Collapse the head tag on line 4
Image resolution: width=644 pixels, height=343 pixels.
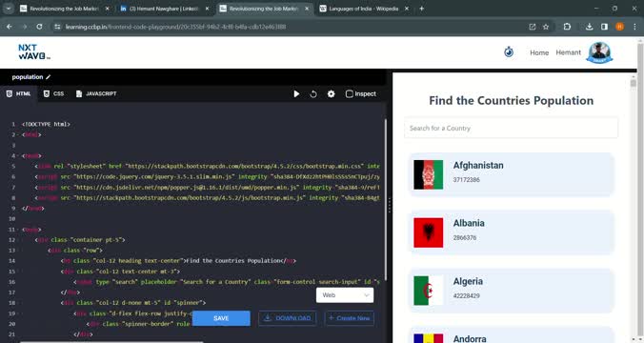click(x=18, y=155)
